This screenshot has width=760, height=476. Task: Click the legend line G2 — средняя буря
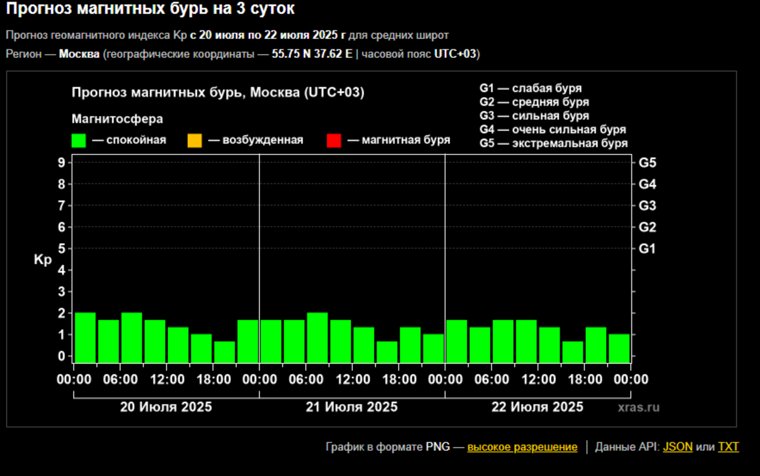tap(534, 102)
